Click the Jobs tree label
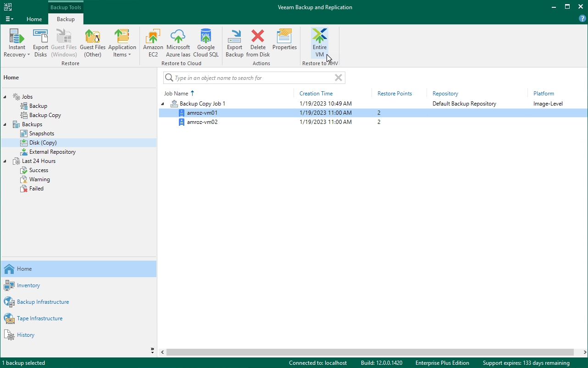 [27, 97]
